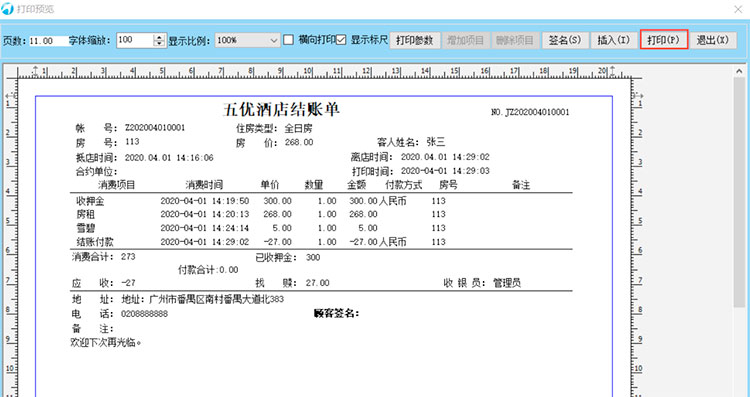Click departure time 2020.04.01 14:29:02
Image resolution: width=750 pixels, height=397 pixels.
[x=445, y=157]
